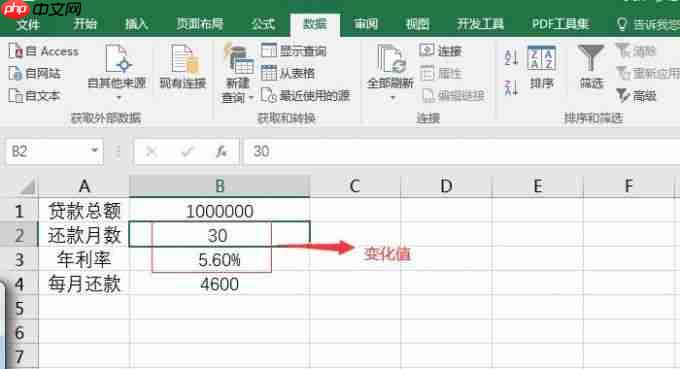Image resolution: width=680 pixels, height=369 pixels.
Task: Select column E header
Action: pyautogui.click(x=538, y=186)
